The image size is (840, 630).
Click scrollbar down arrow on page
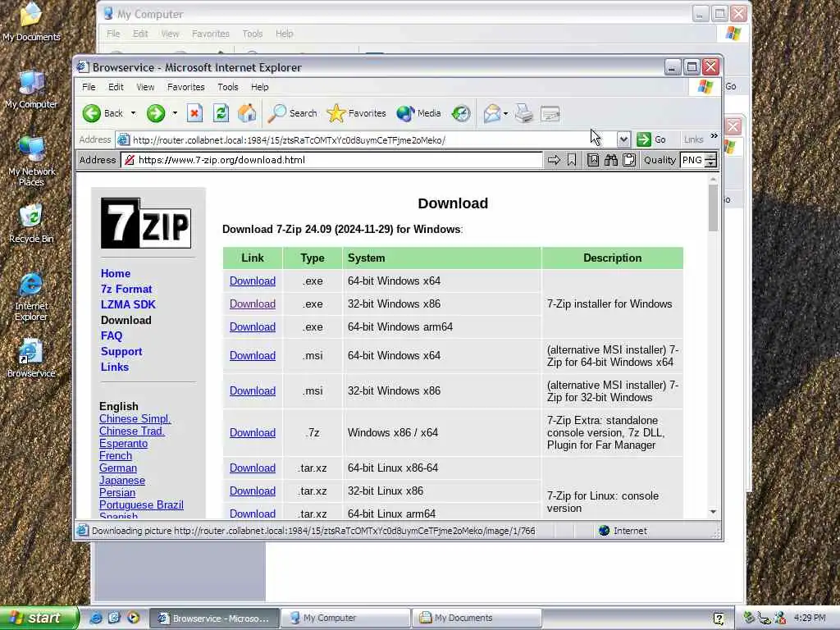click(713, 512)
